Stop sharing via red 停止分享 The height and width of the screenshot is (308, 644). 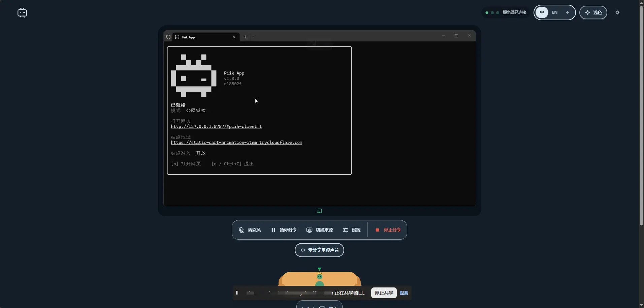coord(388,230)
